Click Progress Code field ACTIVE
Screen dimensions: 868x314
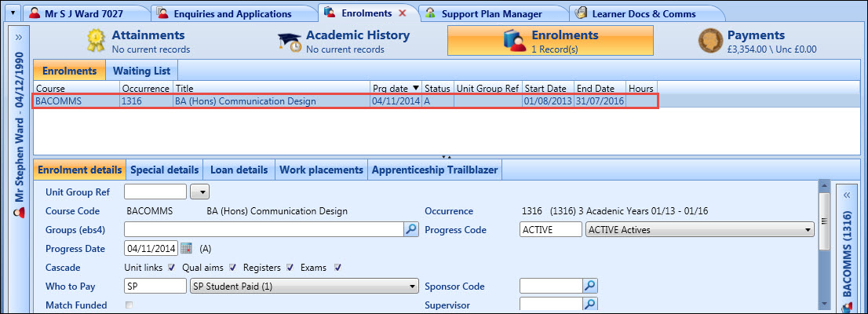pos(551,229)
